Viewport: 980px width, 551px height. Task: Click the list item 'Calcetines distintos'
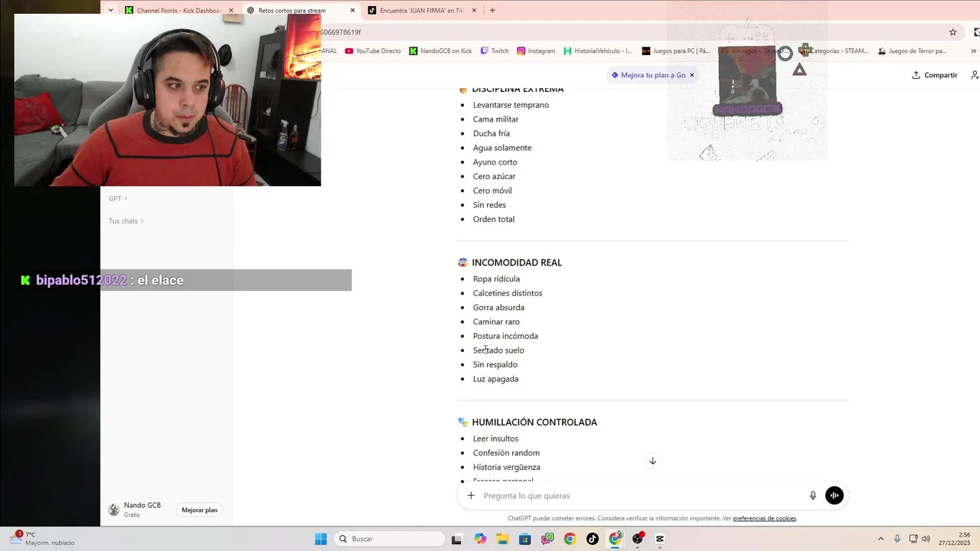point(508,293)
